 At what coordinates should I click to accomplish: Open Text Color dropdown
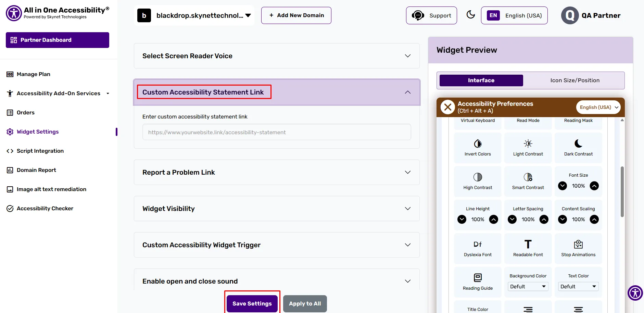(578, 286)
